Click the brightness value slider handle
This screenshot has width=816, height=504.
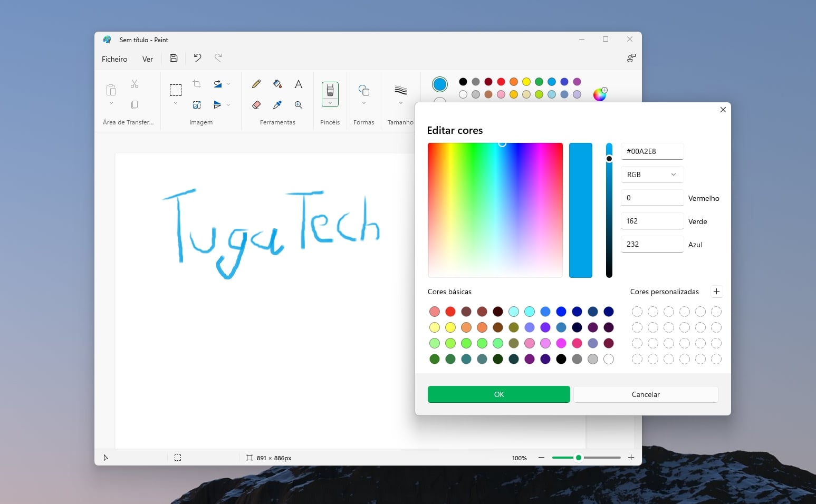point(609,159)
